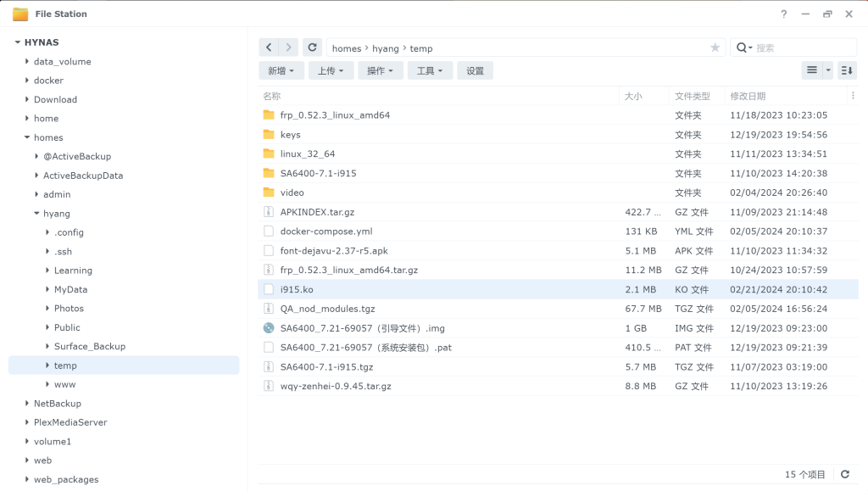Expand the PlexMediaServer tree node
Viewport: 868px width, 491px height.
pyautogui.click(x=27, y=422)
